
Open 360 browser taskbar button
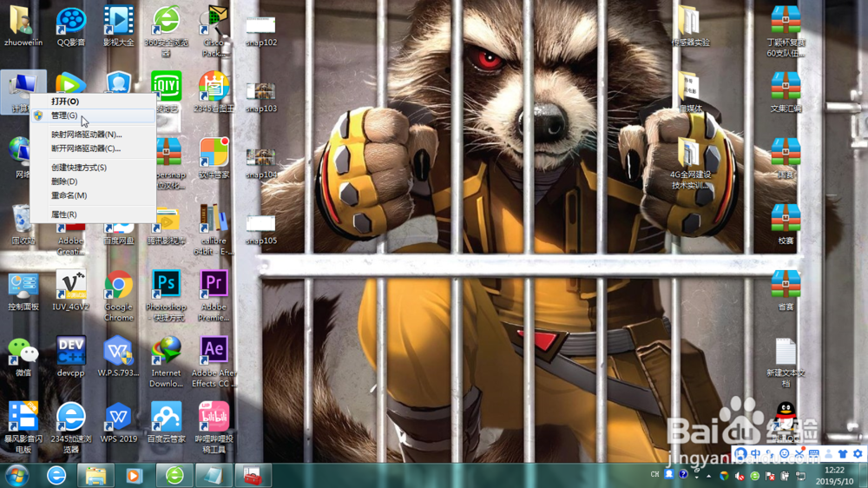(x=174, y=476)
